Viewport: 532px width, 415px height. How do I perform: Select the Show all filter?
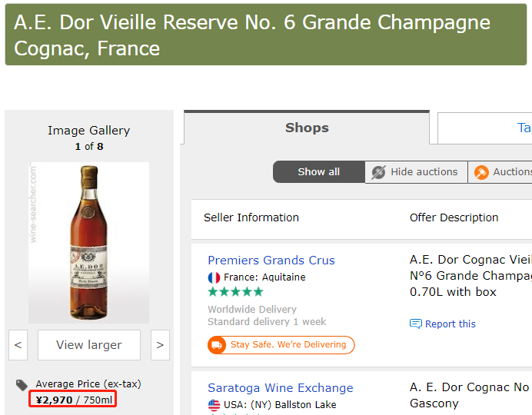[318, 172]
